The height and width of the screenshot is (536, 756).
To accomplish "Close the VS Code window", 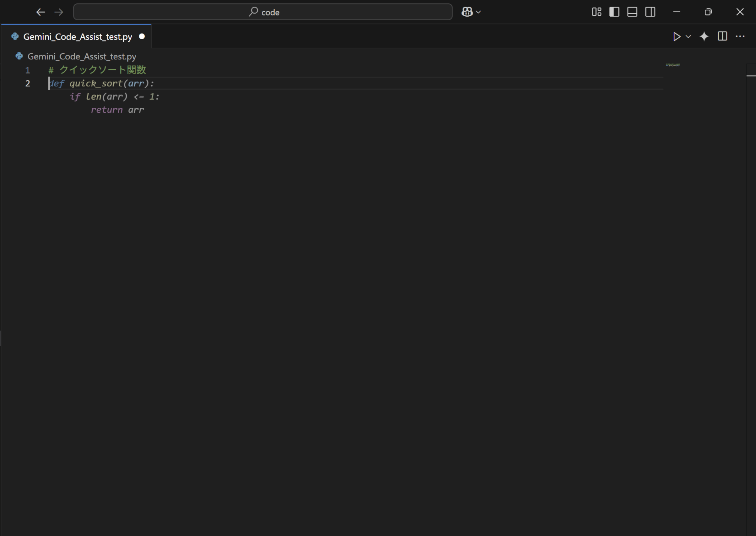I will coord(740,12).
